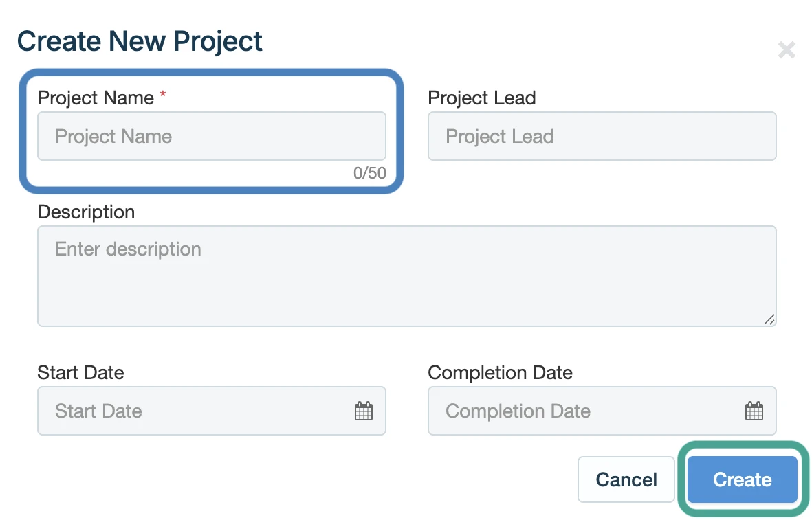Click the Create New Project heading
812x520 pixels.
tap(140, 41)
